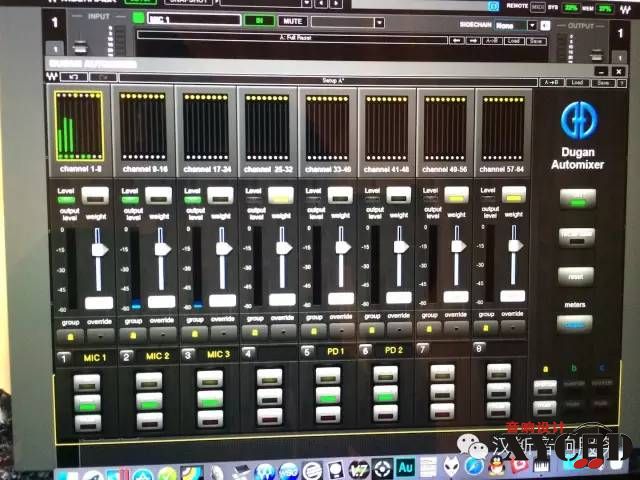640x480 pixels.
Task: Toggle the group button on channel 8
Action: pos(486,328)
